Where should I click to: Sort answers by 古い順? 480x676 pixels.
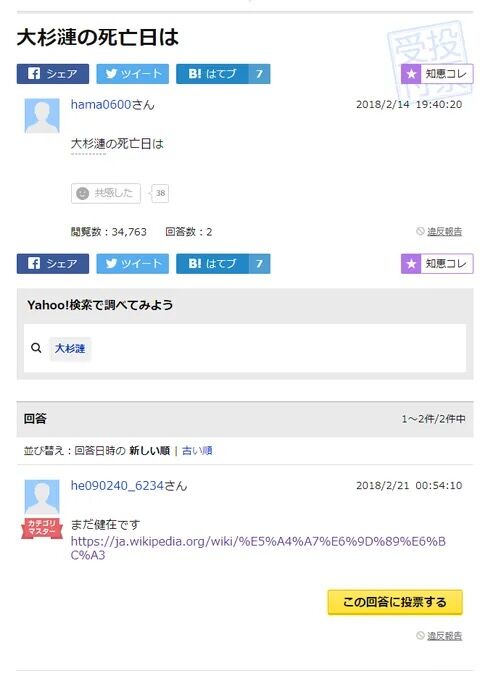point(197,451)
